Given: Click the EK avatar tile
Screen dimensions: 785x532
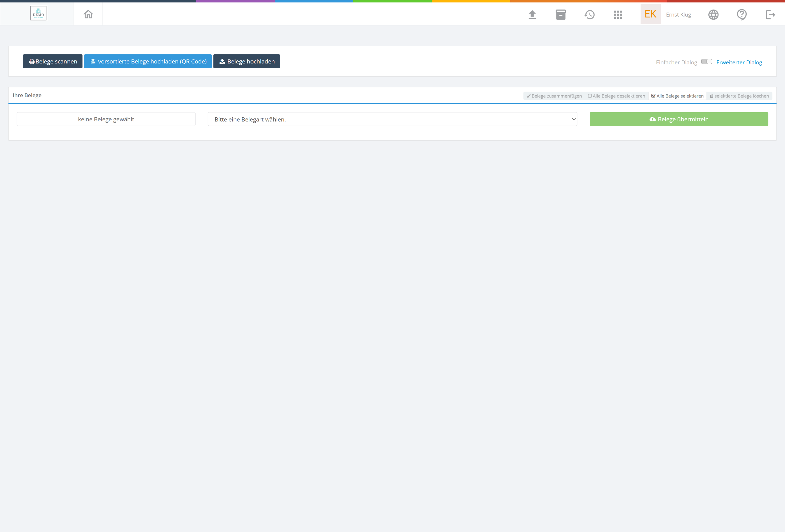Looking at the screenshot, I should (650, 14).
